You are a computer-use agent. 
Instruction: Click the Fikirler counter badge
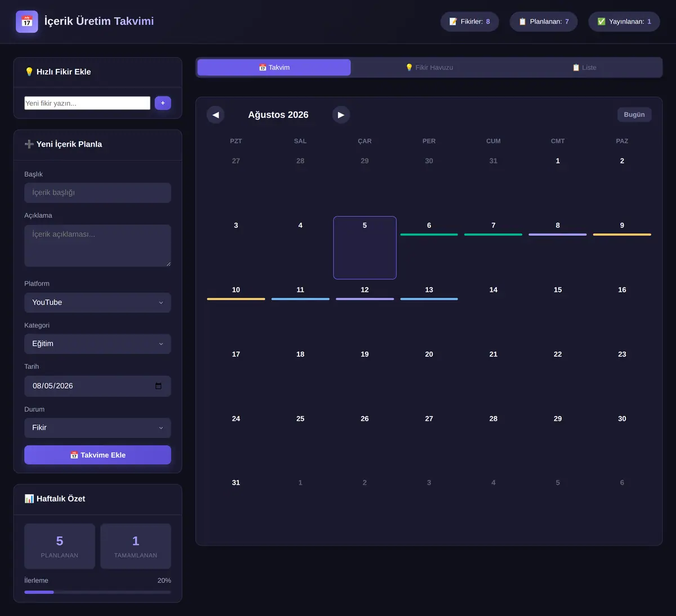coord(470,21)
